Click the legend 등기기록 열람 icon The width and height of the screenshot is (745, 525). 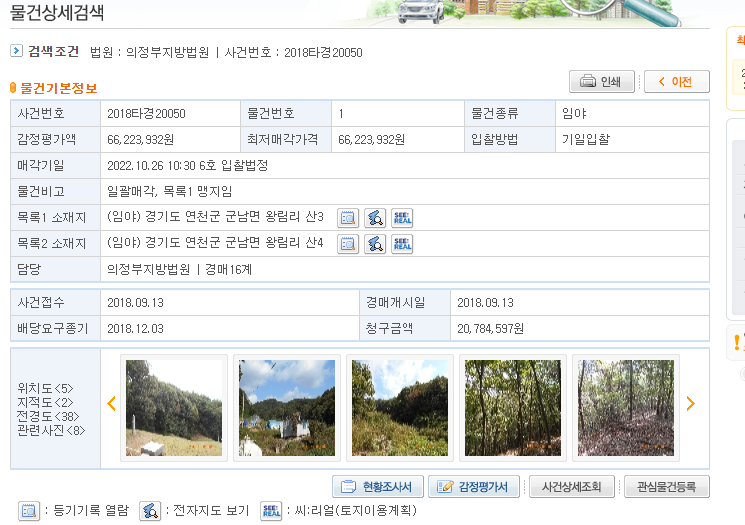29,511
